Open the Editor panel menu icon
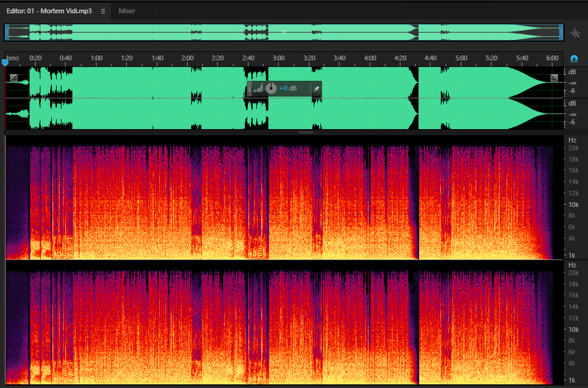 pyautogui.click(x=103, y=11)
